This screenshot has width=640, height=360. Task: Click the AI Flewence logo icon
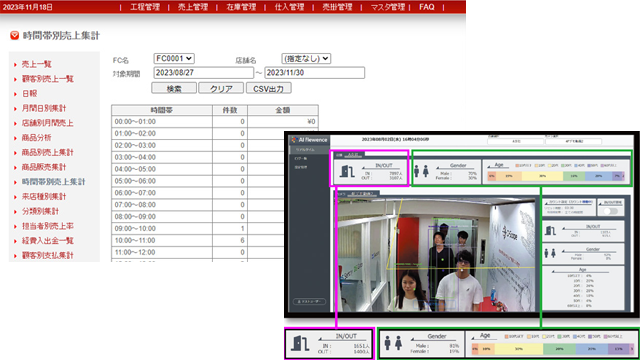[294, 140]
